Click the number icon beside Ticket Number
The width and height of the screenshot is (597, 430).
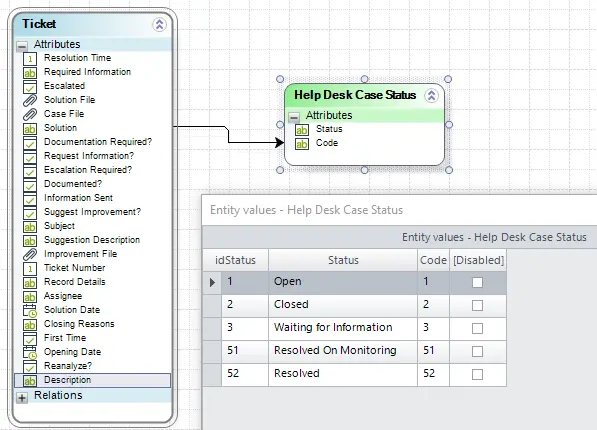[x=30, y=269]
